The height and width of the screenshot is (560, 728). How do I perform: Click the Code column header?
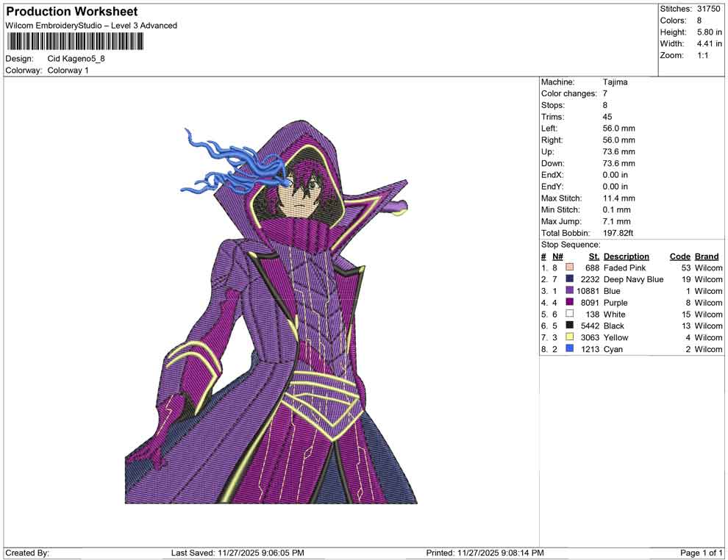[680, 256]
